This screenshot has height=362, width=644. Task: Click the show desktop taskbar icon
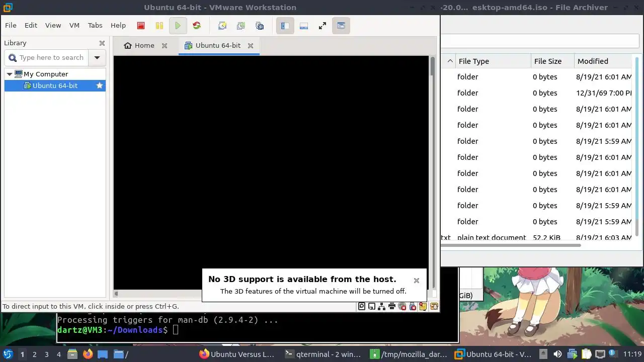coord(103,354)
